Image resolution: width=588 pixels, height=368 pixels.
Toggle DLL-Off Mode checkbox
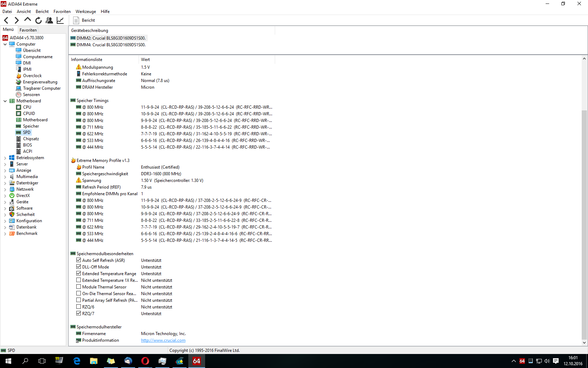pyautogui.click(x=79, y=267)
